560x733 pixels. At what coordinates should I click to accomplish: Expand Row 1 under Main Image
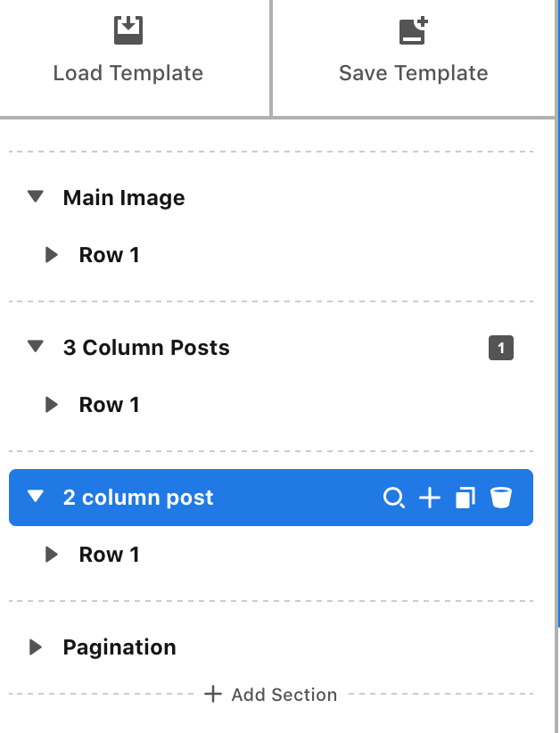[x=52, y=255]
